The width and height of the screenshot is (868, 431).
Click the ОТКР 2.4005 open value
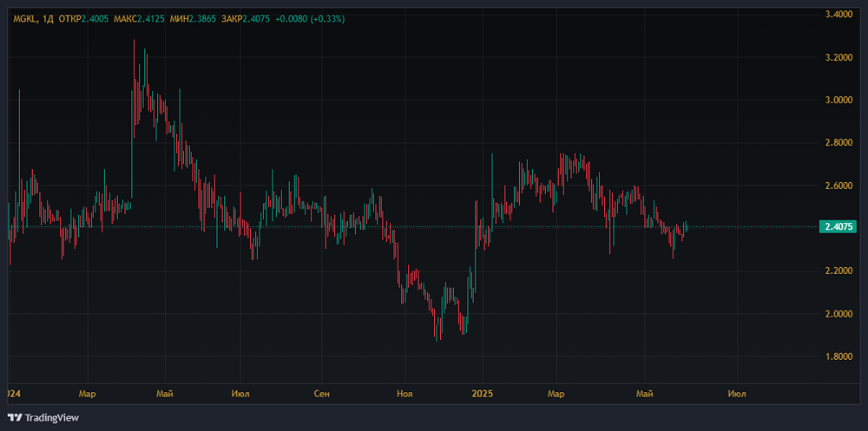pos(82,19)
